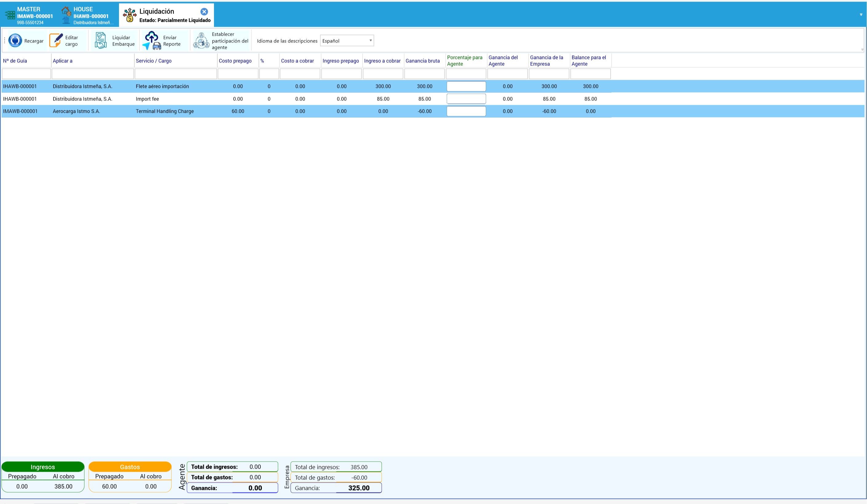Click Agente Total de gastos value
The height and width of the screenshot is (504, 867).
coord(255,477)
